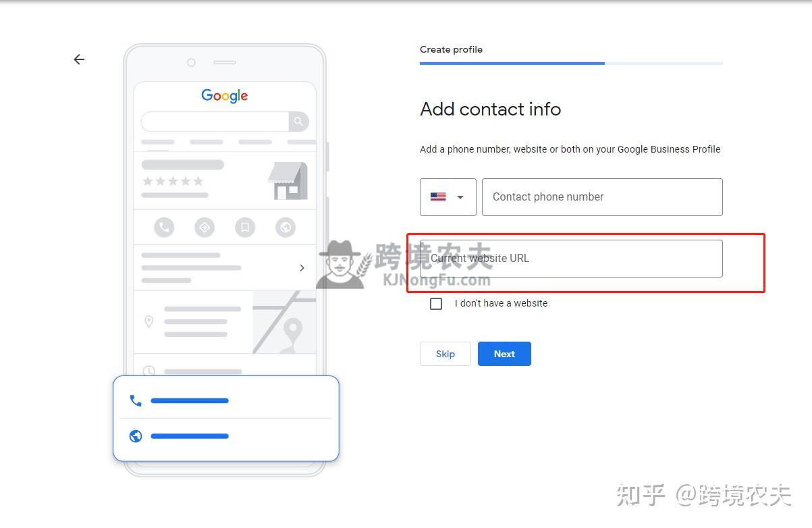Click the blue globe icon in callout card
Image resolution: width=812 pixels, height=528 pixels.
pyautogui.click(x=136, y=436)
